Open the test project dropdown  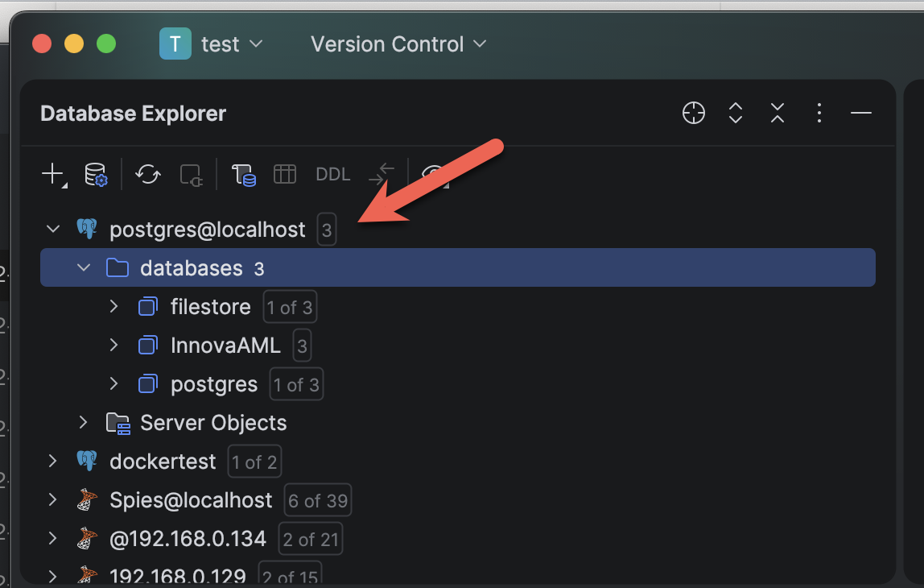coord(212,44)
